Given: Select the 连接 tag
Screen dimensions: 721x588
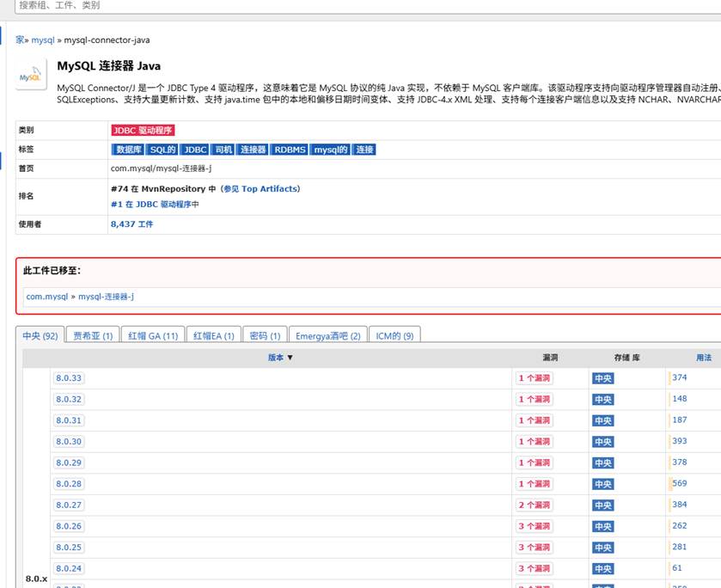Looking at the screenshot, I should [x=364, y=150].
